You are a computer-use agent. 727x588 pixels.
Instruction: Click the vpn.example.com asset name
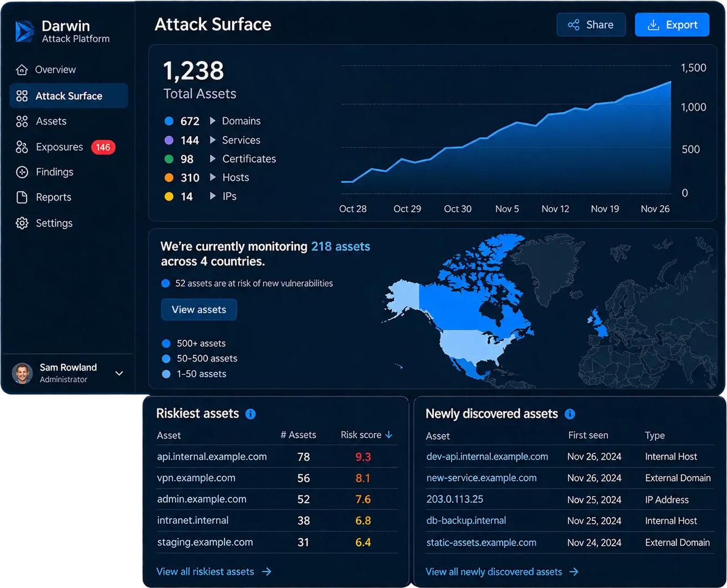tap(196, 478)
